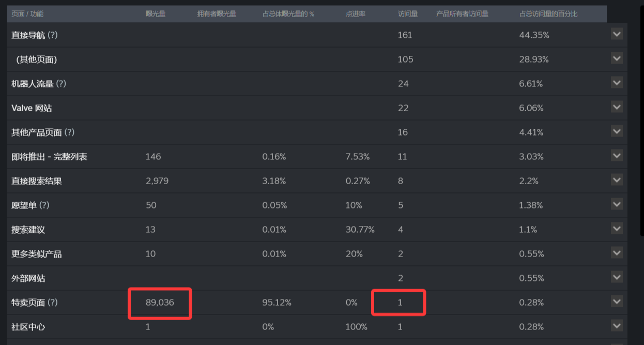Expand the 即将推出 - 完整列表 row
The width and height of the screenshot is (644, 345).
pyautogui.click(x=617, y=156)
